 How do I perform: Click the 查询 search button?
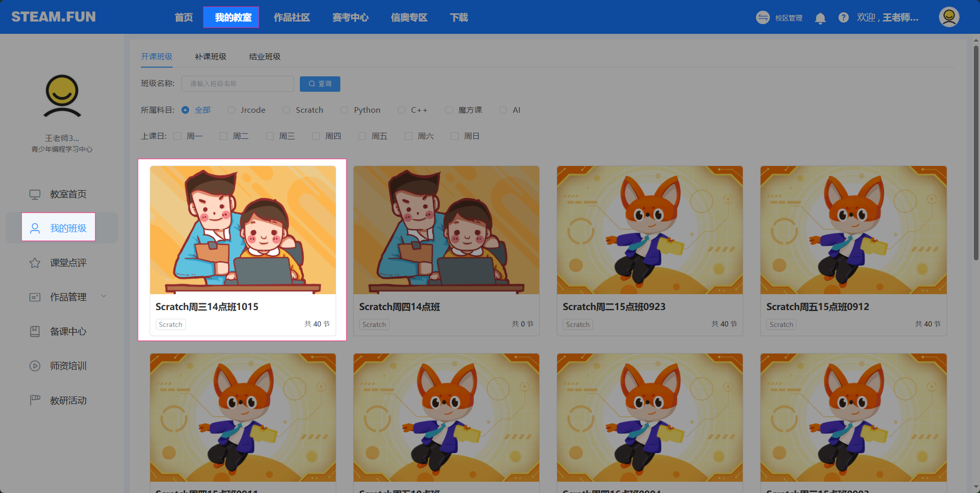(320, 84)
